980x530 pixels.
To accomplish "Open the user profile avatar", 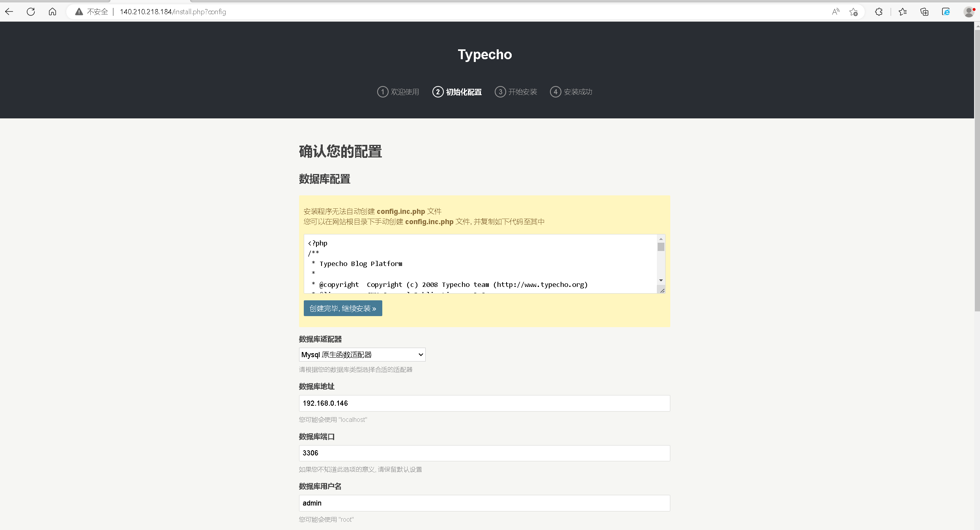I will (969, 12).
